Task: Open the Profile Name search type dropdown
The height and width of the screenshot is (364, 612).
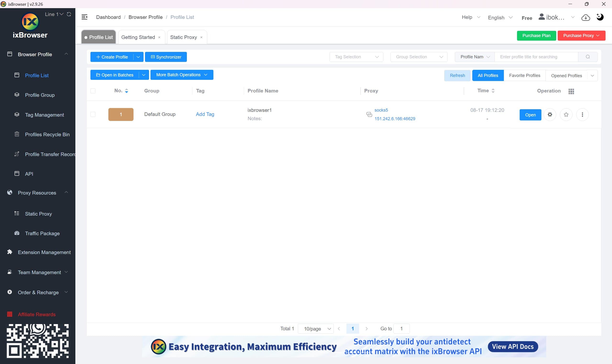Action: (x=474, y=57)
